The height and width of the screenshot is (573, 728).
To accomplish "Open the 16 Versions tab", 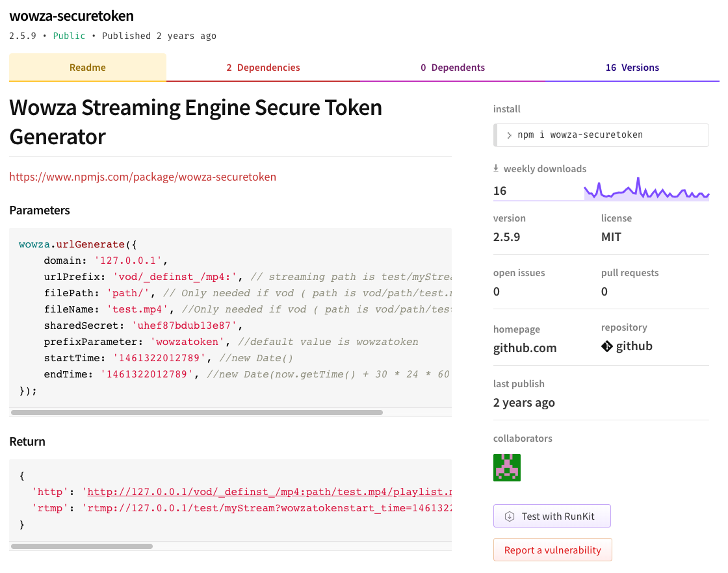I will click(x=632, y=67).
